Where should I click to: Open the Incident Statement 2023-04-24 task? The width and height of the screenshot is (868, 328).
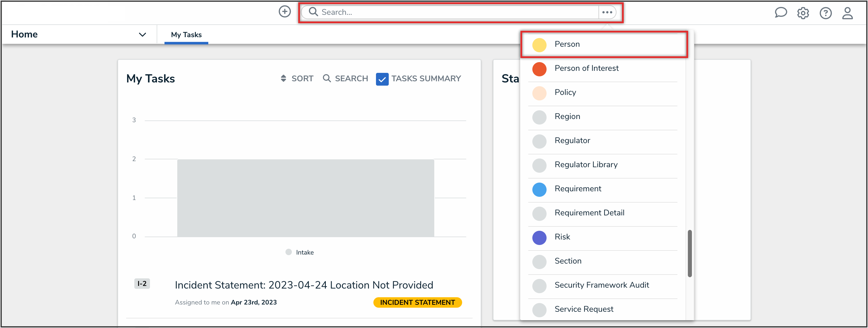(304, 285)
